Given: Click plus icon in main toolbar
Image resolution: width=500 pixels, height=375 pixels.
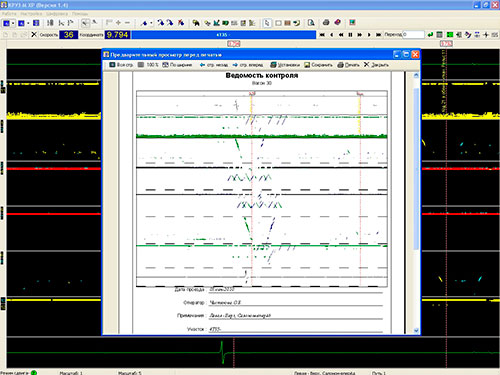Looking at the screenshot, I should pyautogui.click(x=118, y=23).
